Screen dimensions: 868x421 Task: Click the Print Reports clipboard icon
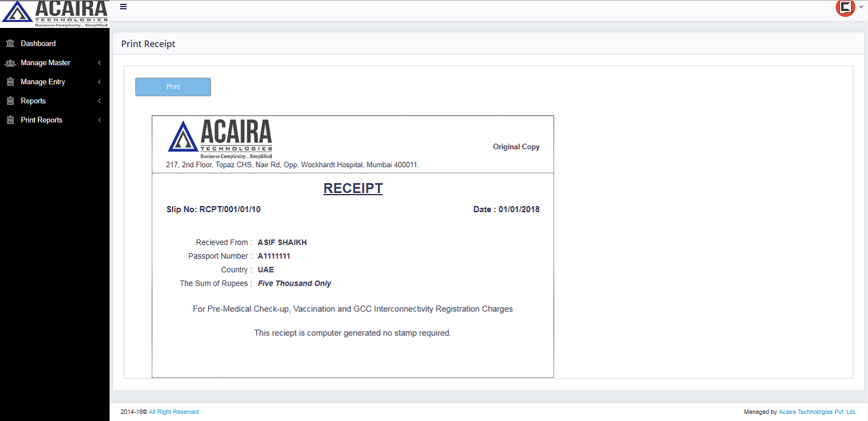click(10, 120)
